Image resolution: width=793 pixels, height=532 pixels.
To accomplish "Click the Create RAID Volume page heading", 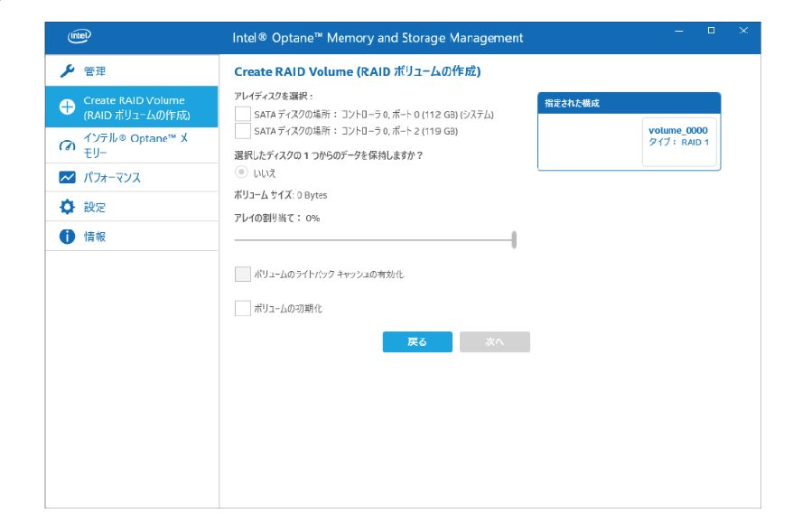I will tap(358, 72).
